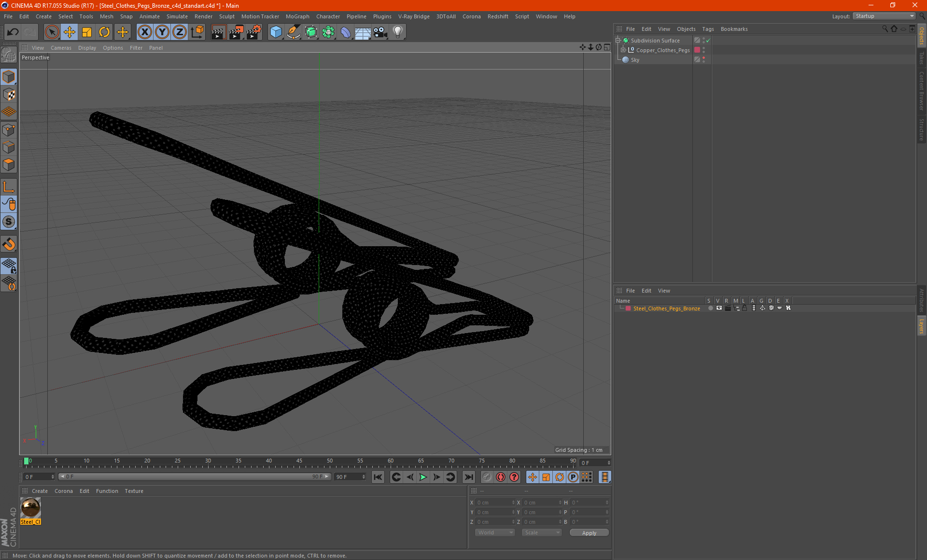Open the Objects panel Tags menu
The image size is (927, 560).
708,29
